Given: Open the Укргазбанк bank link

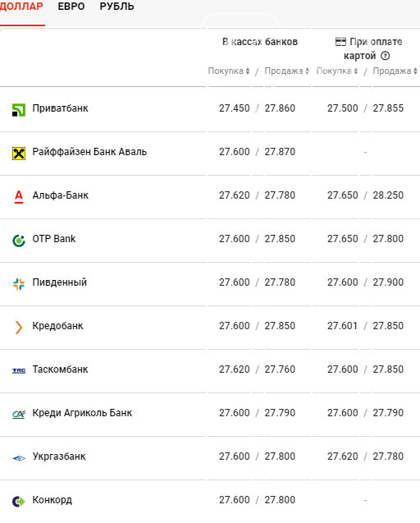Looking at the screenshot, I should [59, 456].
